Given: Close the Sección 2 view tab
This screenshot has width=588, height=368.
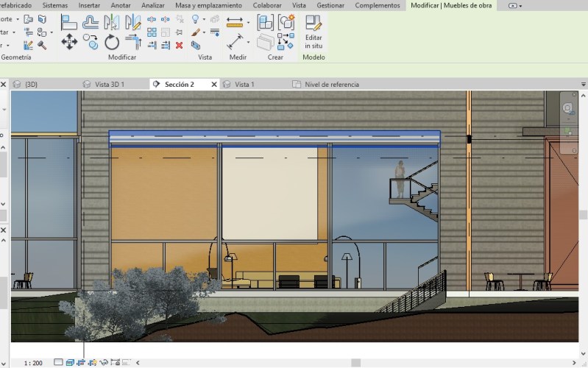Looking at the screenshot, I should [x=214, y=85].
